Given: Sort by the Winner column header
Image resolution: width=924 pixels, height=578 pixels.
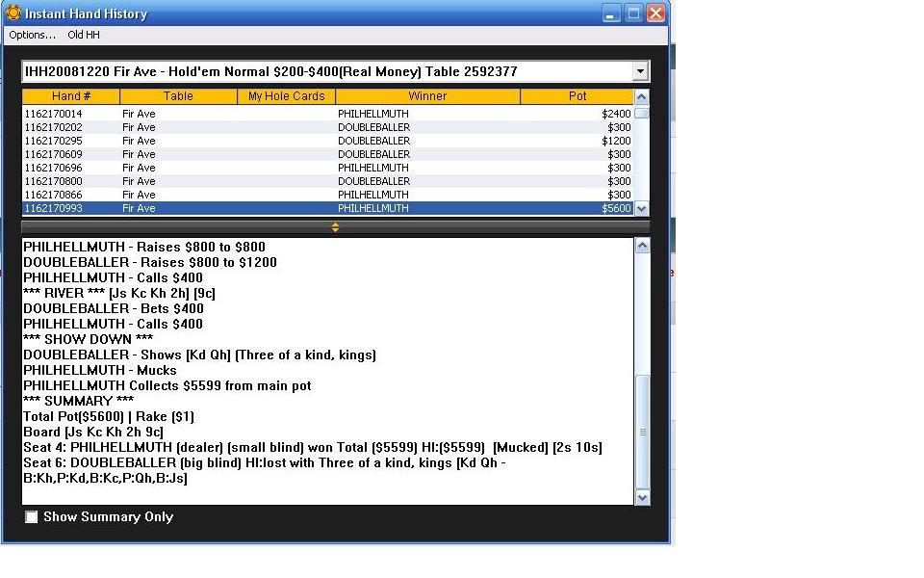Looking at the screenshot, I should click(x=427, y=96).
